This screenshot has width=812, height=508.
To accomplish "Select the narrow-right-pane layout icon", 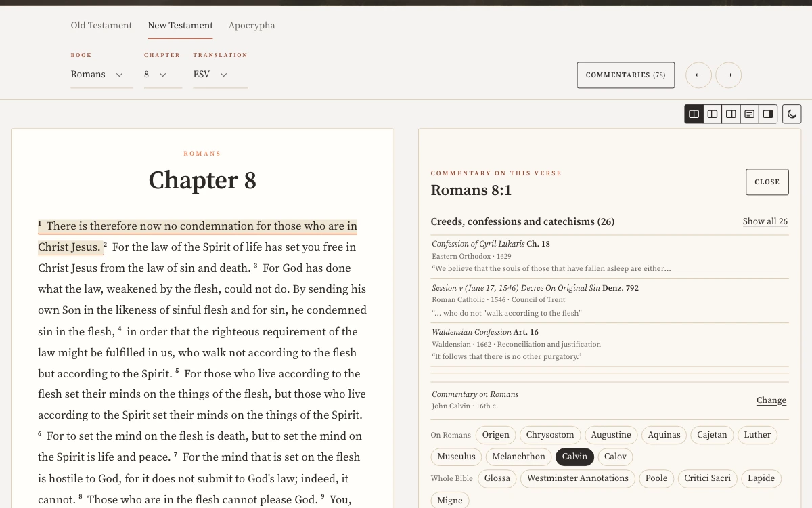I will 731,114.
